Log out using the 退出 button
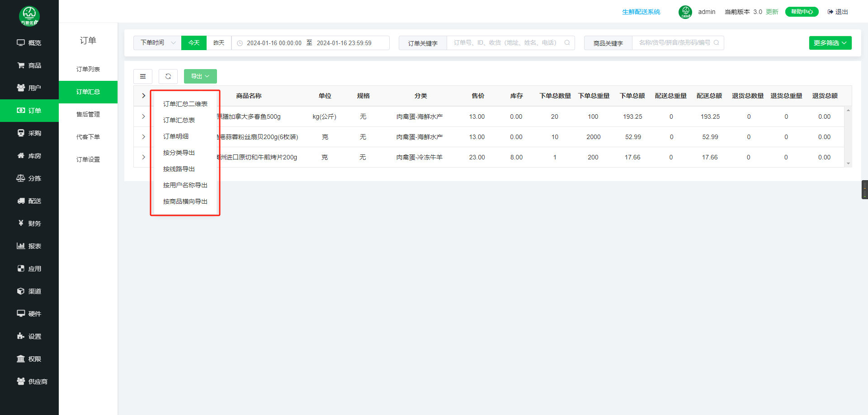 click(838, 12)
